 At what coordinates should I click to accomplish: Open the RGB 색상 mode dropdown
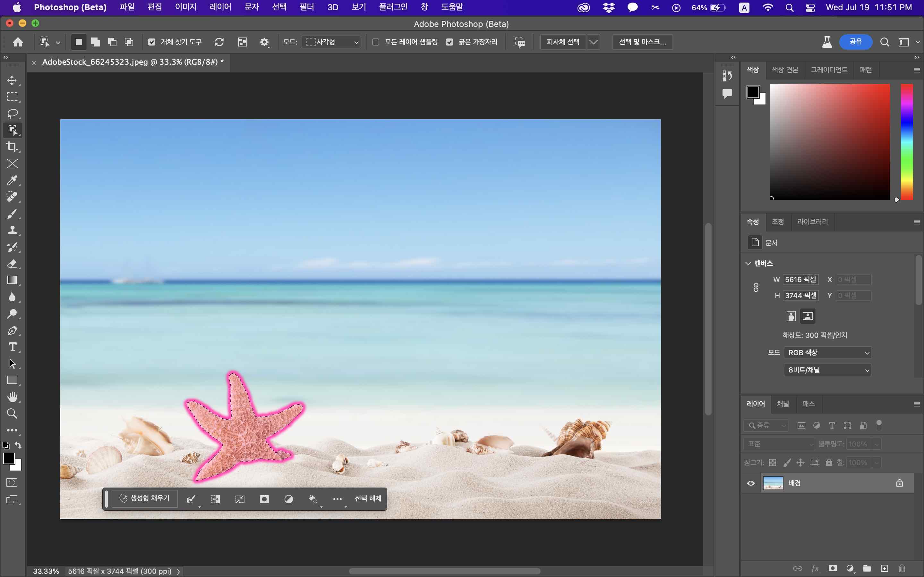point(827,353)
